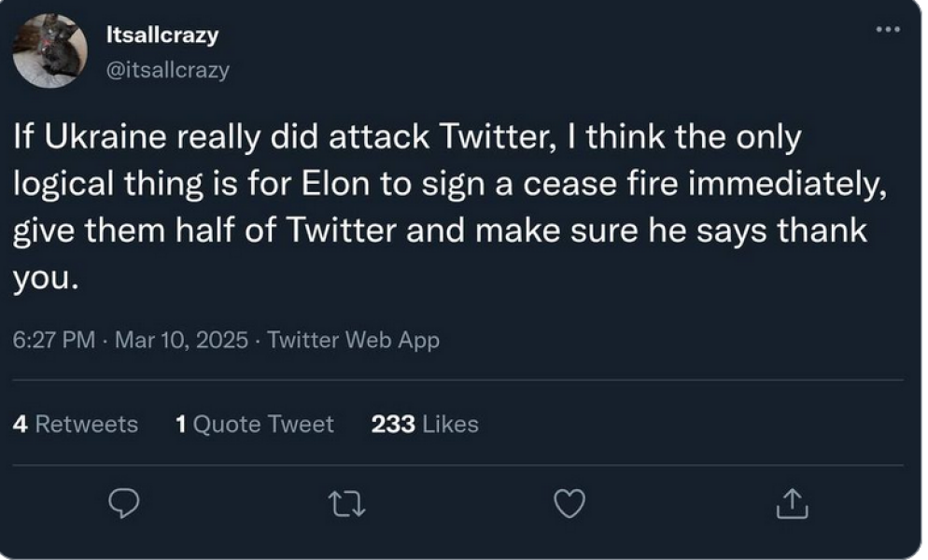View the 233 Likes list

425,425
